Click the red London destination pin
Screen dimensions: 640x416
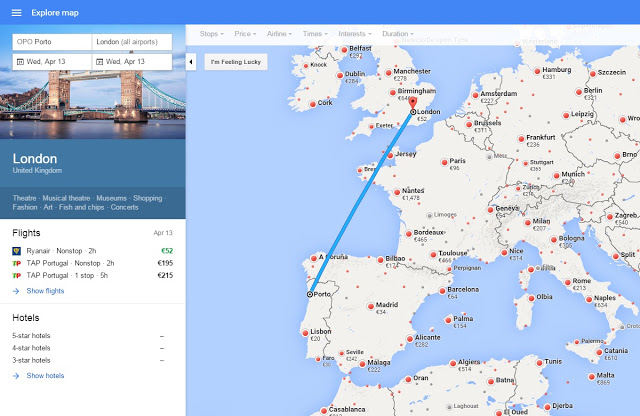413,103
